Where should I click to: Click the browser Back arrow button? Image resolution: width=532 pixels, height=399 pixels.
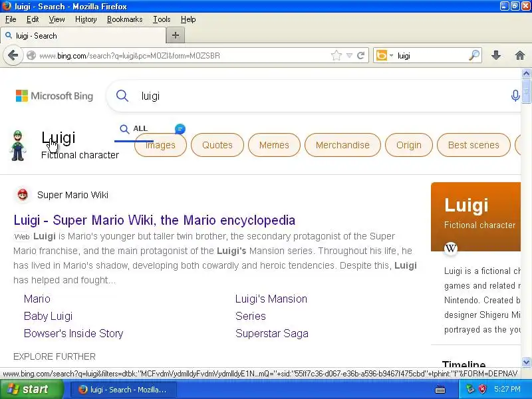(13, 55)
